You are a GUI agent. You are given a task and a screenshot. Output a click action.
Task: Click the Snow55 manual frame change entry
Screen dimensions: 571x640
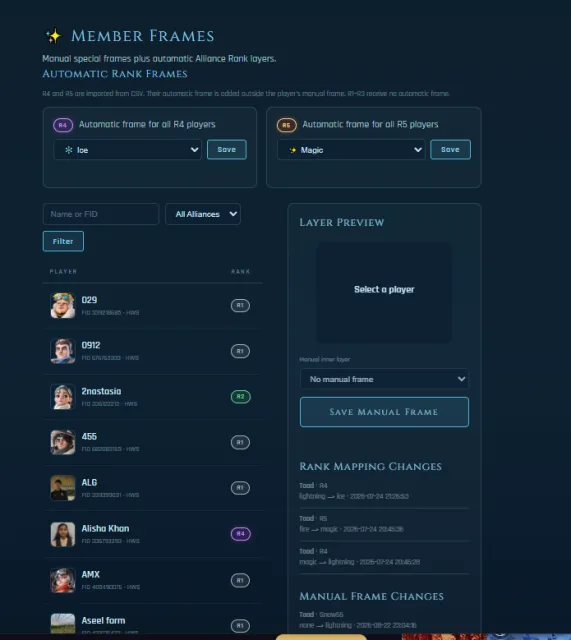384,620
